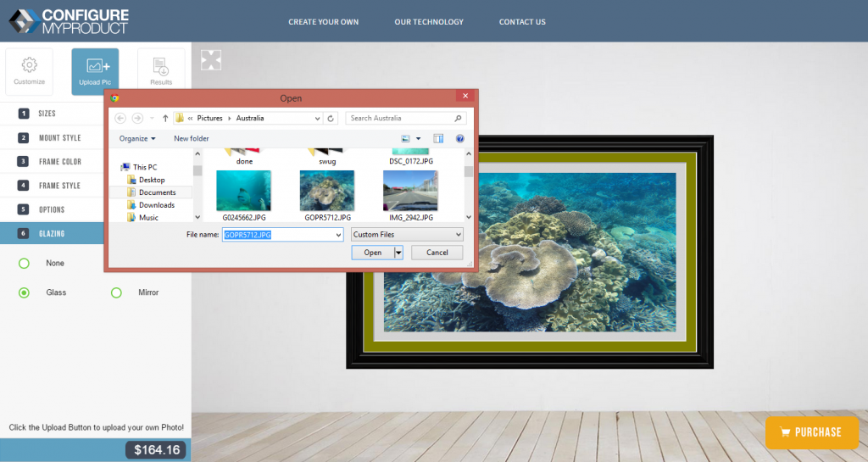
Task: Click the Chrome icon in Open dialog title
Action: [x=114, y=98]
